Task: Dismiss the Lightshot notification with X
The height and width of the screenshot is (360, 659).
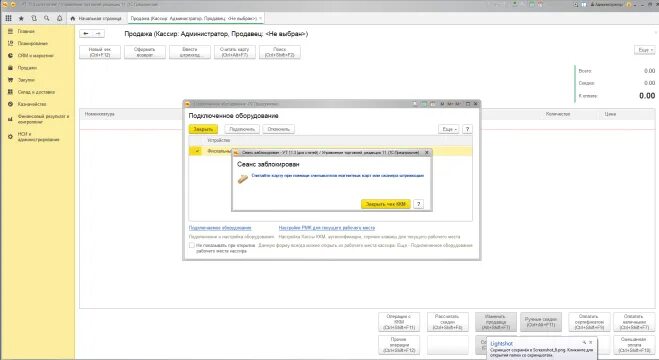Action: pos(590,343)
